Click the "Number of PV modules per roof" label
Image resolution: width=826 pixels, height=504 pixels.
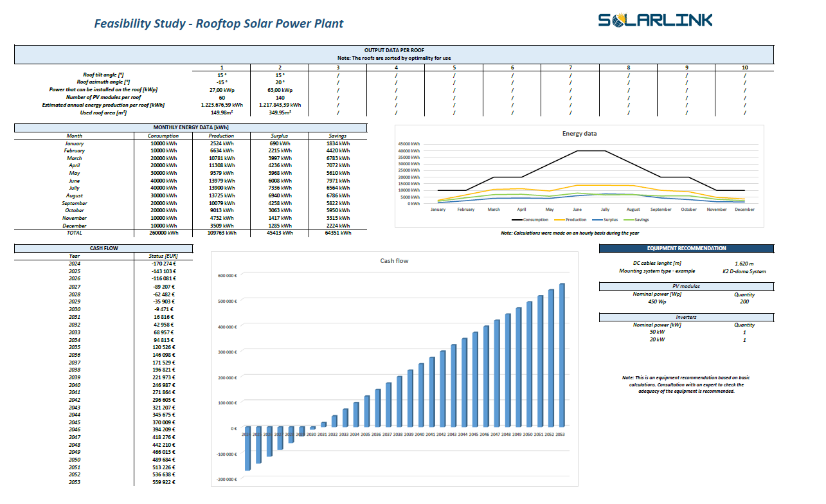(103, 97)
